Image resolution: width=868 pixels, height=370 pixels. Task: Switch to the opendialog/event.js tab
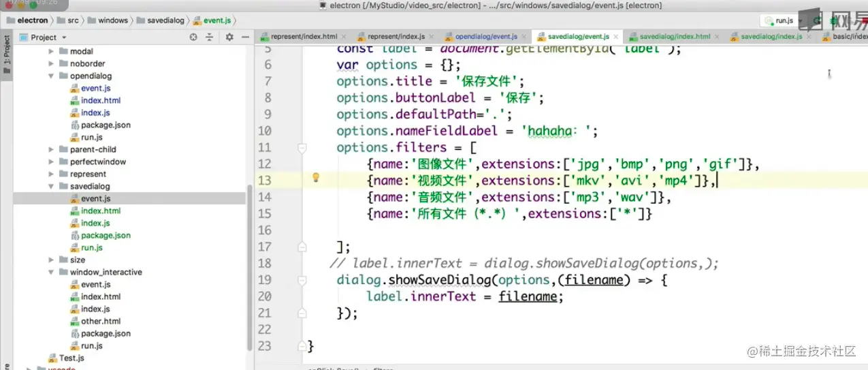pos(485,37)
